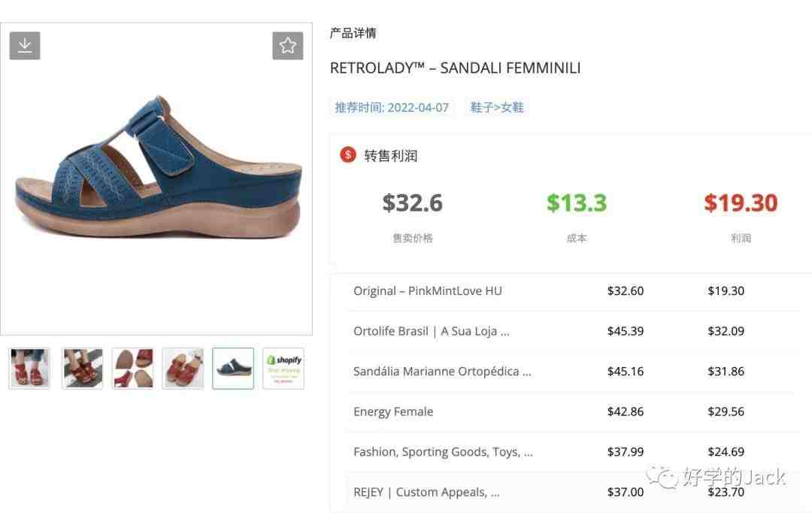Select the second thumbnail with red sandals on feet
The width and height of the screenshot is (812, 513).
[83, 369]
